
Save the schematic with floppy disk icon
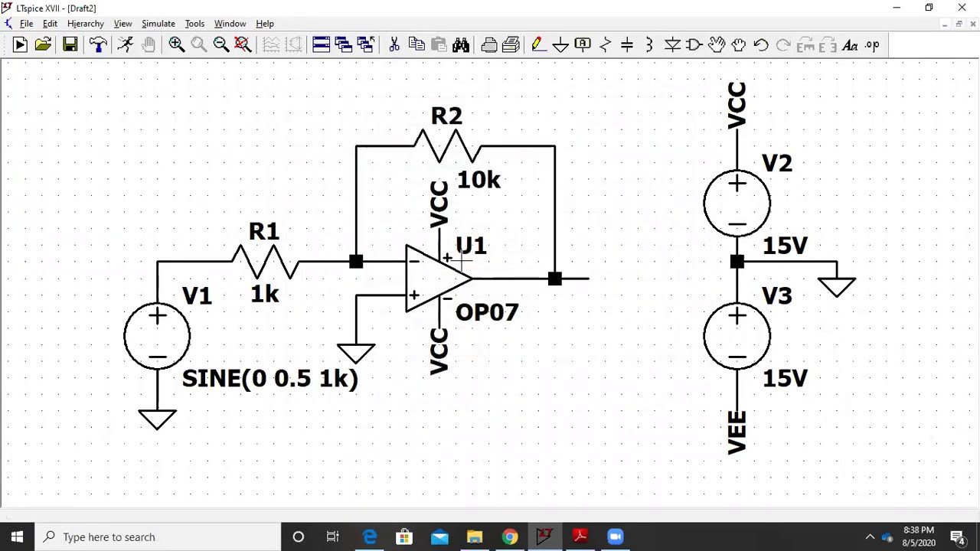point(70,45)
